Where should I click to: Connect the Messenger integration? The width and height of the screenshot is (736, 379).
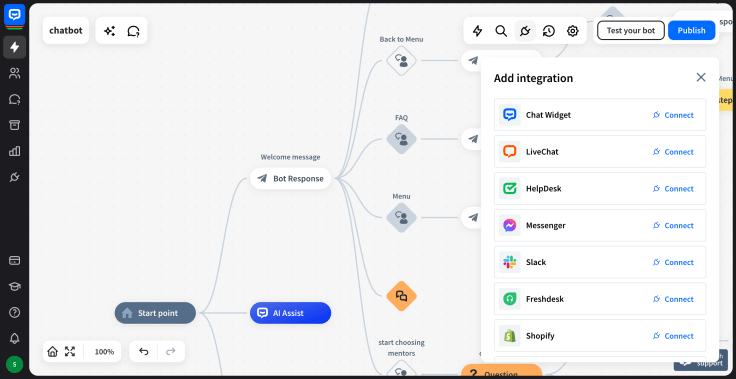point(673,225)
